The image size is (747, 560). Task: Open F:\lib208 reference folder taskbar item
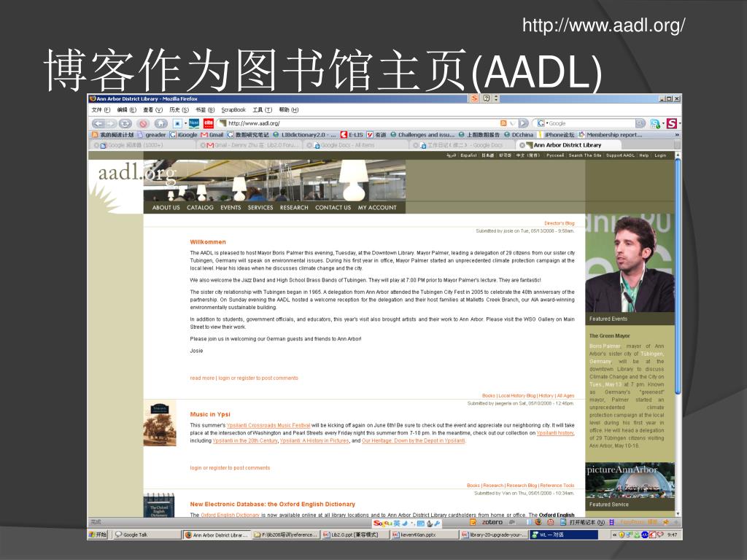point(285,534)
